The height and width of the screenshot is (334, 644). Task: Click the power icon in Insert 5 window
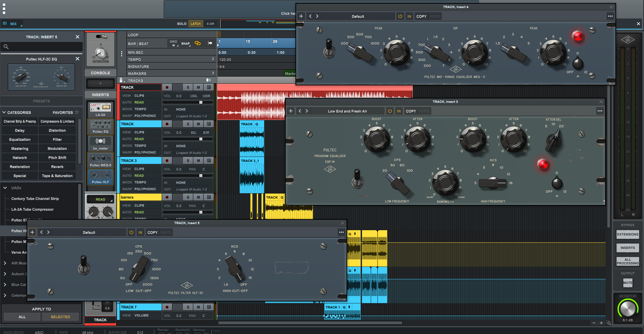click(x=131, y=232)
